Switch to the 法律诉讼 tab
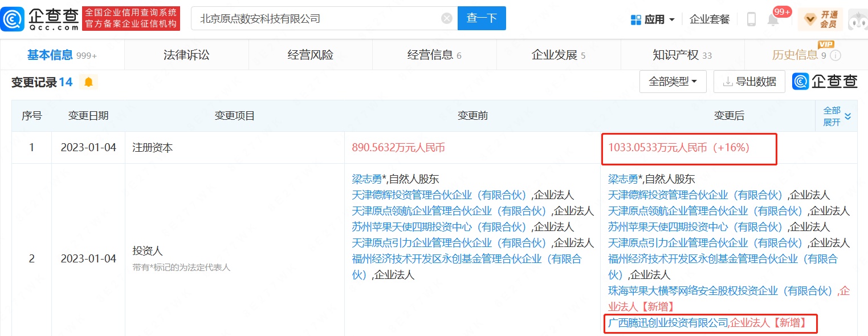Viewport: 868px width, 336px height. click(186, 55)
